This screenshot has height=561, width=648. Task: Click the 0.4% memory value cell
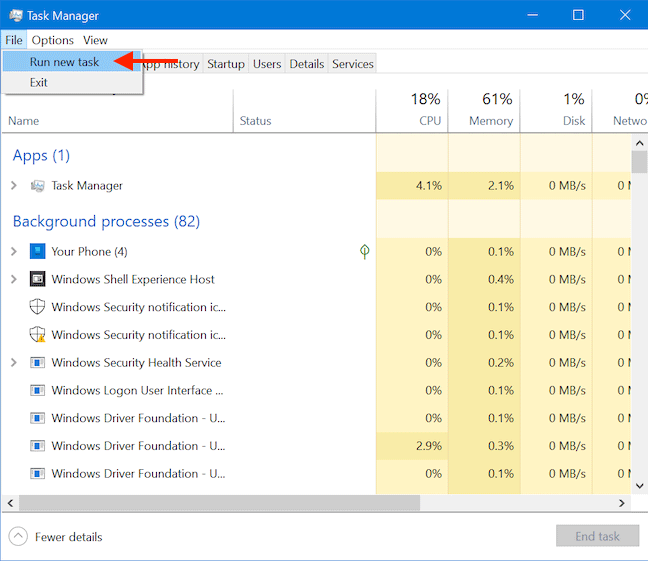pos(484,279)
